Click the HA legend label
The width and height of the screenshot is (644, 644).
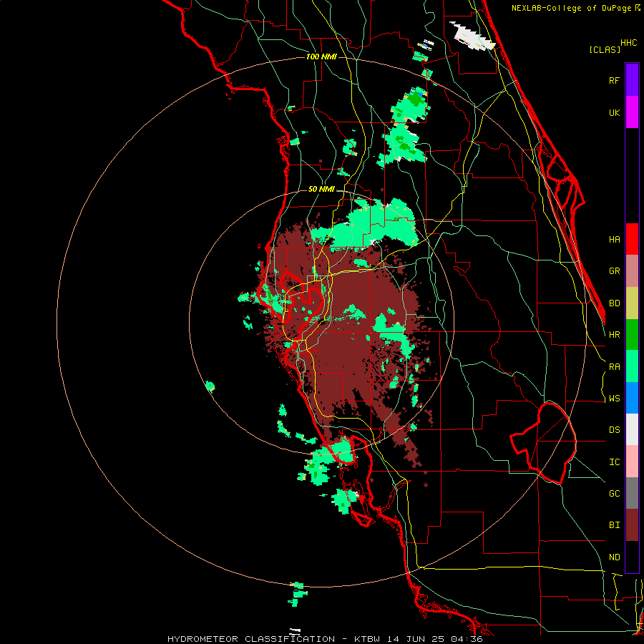[x=614, y=240]
